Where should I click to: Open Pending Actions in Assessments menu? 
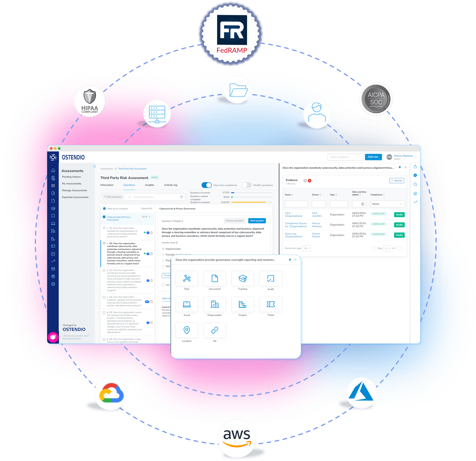coord(71,177)
